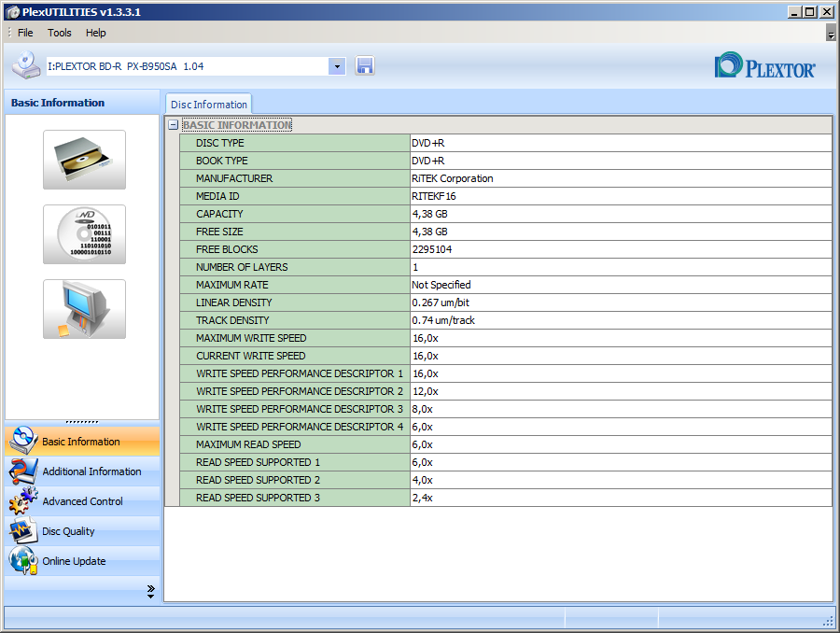Open Online Update section
Image resolution: width=840 pixels, height=633 pixels.
[82, 561]
